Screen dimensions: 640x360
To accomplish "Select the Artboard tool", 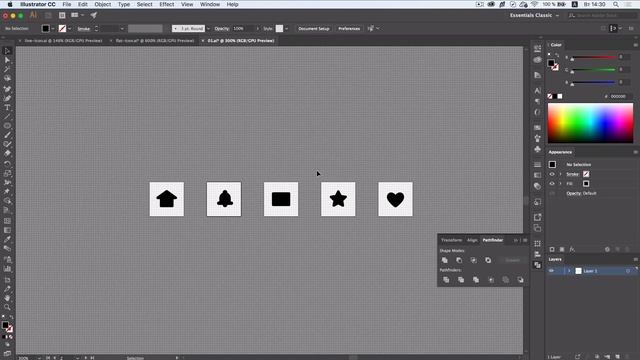I will pyautogui.click(x=7, y=280).
